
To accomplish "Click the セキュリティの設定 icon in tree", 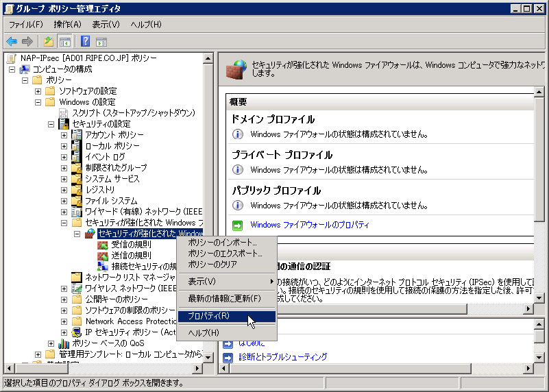I will click(64, 124).
